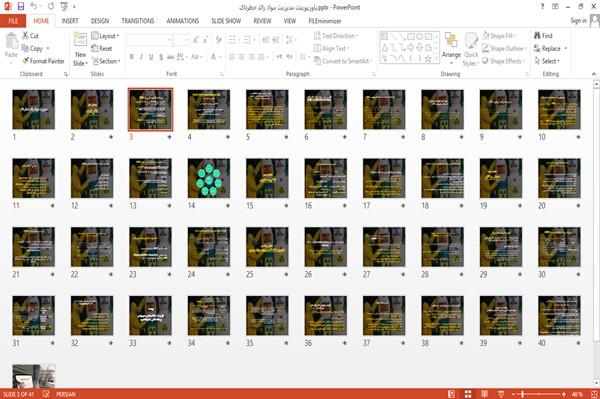Open the Shape Outline dropdown
Viewport: 600px width, 399px height.
[504, 49]
